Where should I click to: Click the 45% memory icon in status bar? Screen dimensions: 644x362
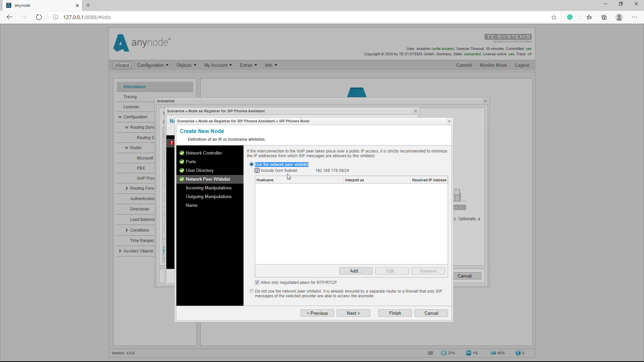pos(493,353)
